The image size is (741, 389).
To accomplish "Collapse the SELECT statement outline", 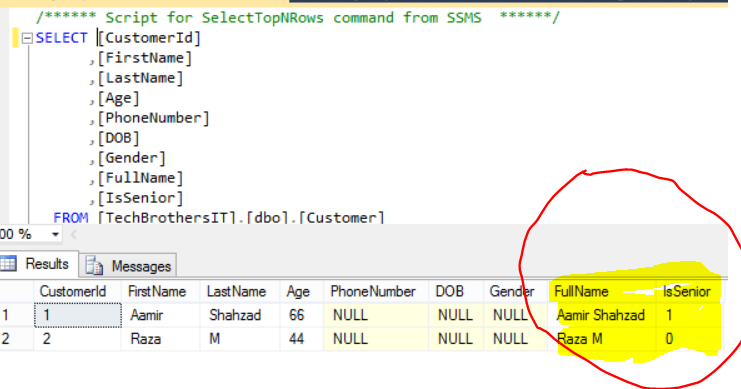I will click(27, 38).
